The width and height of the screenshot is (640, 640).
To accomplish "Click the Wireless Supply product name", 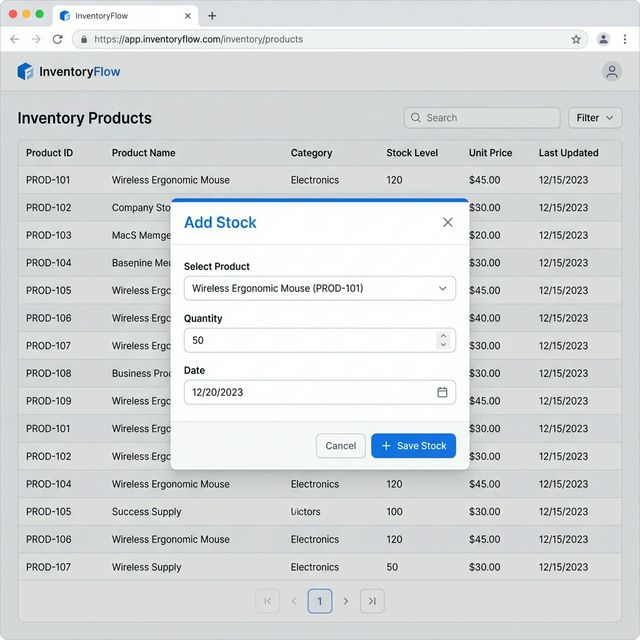I will click(x=147, y=567).
